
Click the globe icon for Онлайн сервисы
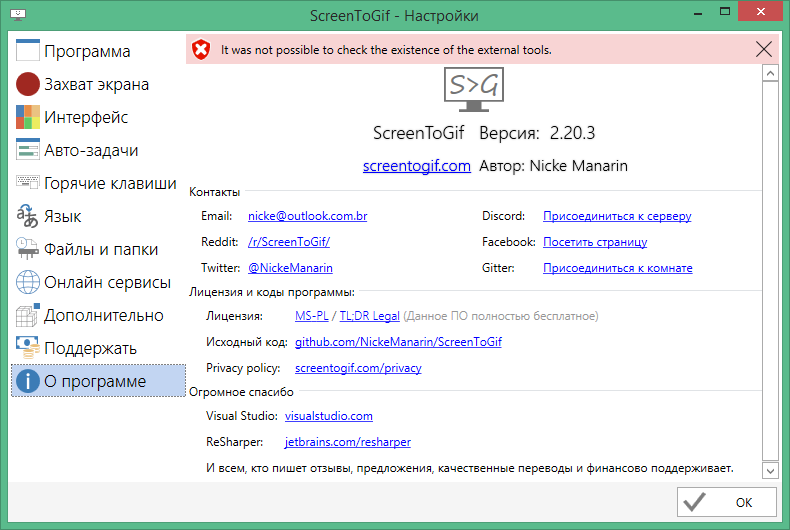pyautogui.click(x=28, y=282)
